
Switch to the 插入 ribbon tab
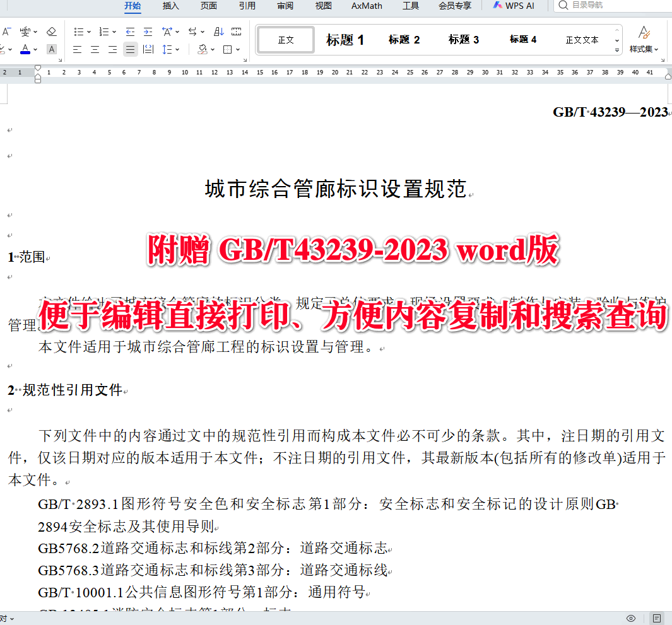pos(170,6)
